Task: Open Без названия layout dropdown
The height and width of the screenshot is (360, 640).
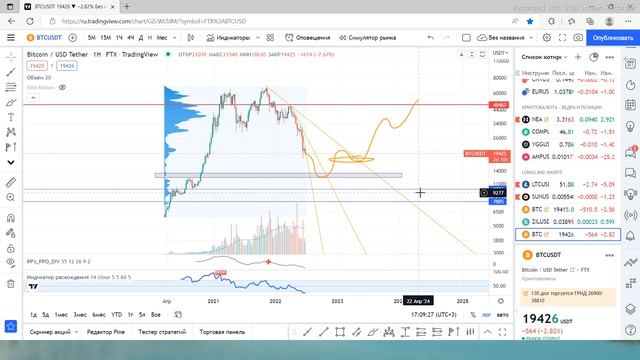Action: click(505, 38)
